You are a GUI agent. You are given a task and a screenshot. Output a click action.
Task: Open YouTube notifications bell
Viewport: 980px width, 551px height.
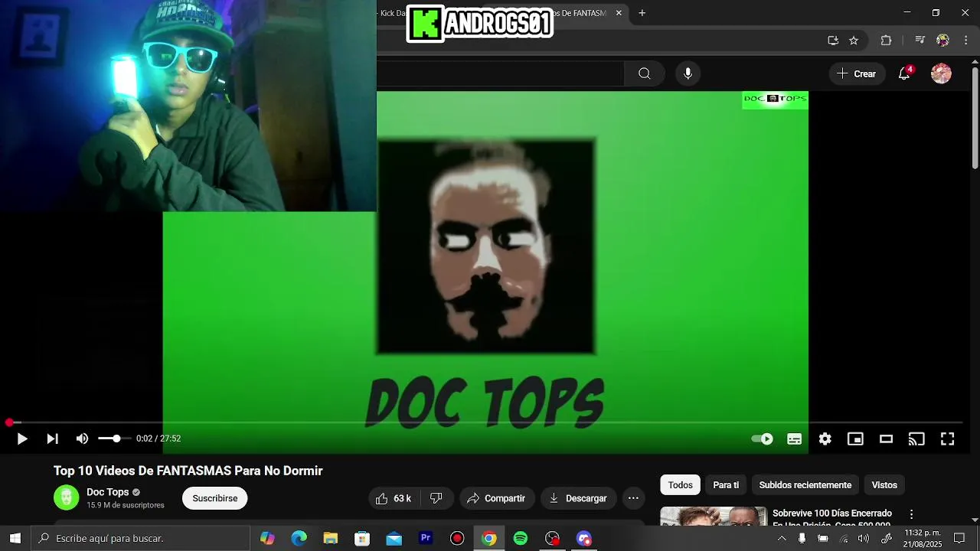pyautogui.click(x=904, y=73)
